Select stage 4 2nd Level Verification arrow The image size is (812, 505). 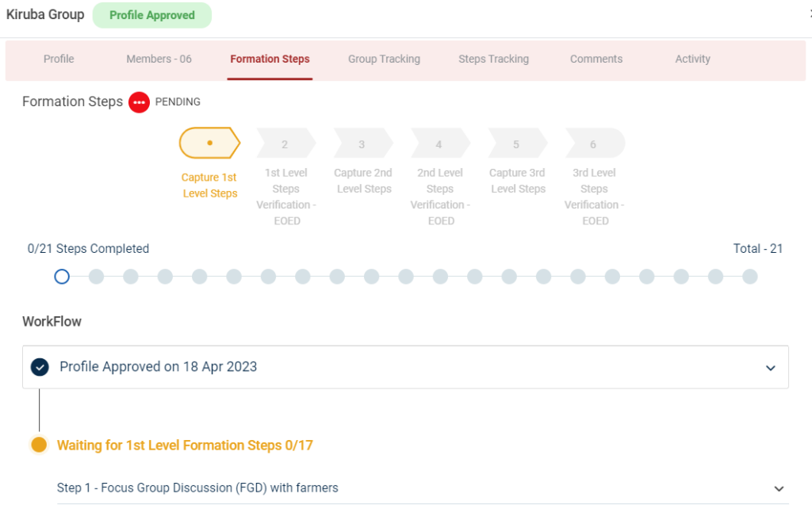(439, 144)
